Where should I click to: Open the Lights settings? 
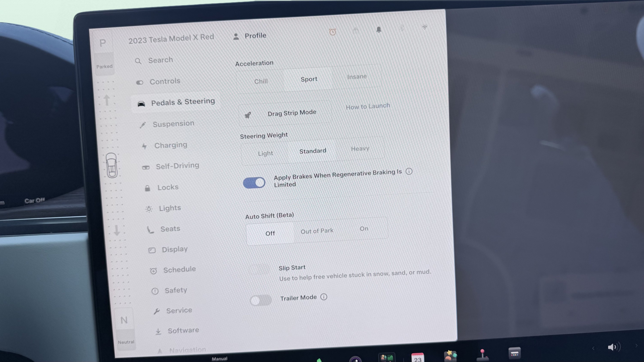[163, 208]
